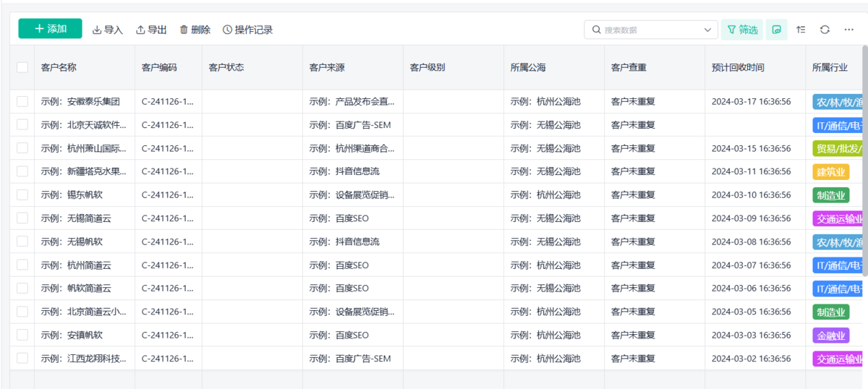Click the 客户来源 column header
The image size is (868, 389).
[327, 67]
